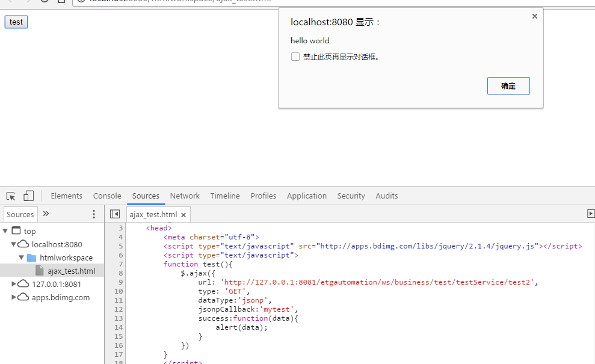
Task: Click the testService/test2 url string
Action: [377, 282]
